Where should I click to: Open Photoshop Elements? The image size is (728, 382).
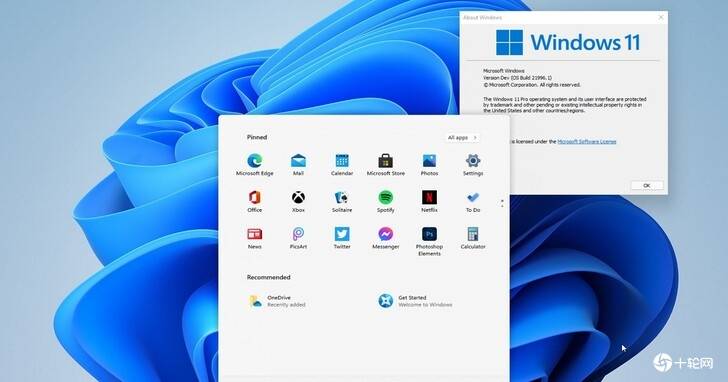tap(429, 241)
